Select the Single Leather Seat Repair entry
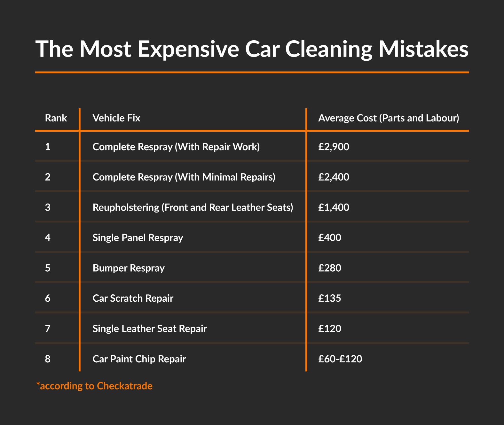This screenshot has height=425, width=504. (x=150, y=329)
